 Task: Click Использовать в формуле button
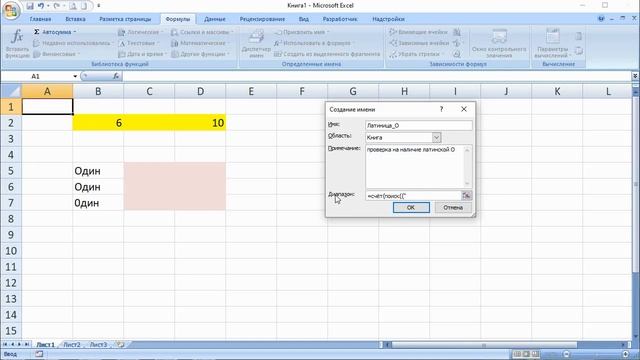(x=313, y=43)
